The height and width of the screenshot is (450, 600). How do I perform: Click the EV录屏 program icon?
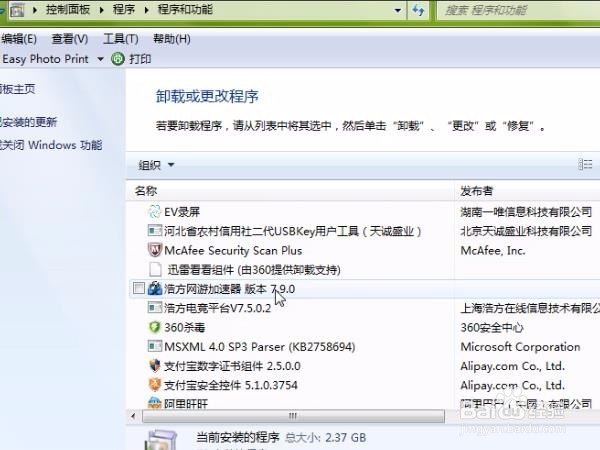[155, 211]
